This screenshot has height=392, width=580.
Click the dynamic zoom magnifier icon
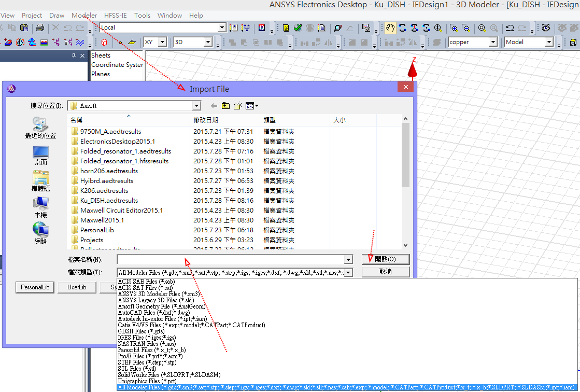pos(438,28)
